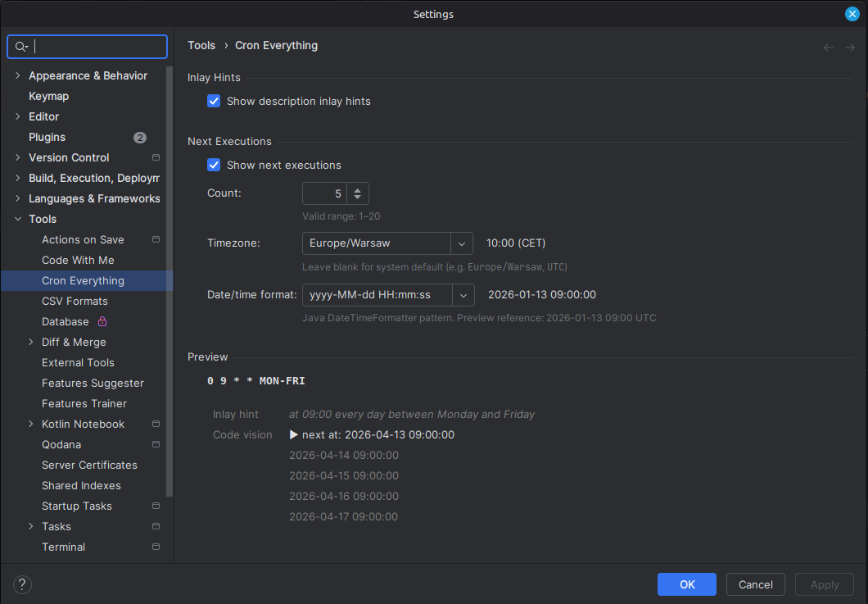The width and height of the screenshot is (868, 604).
Task: Toggle Show description inlay hints checkbox
Action: click(x=214, y=101)
